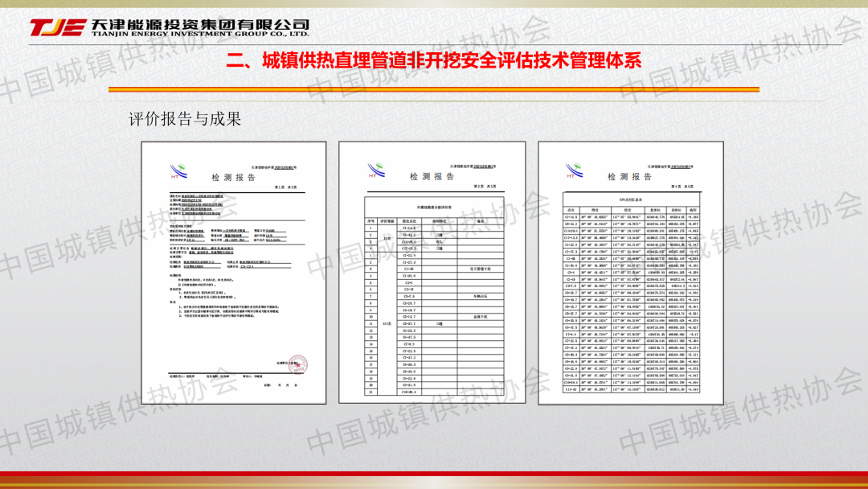Click the subtitle 评价报告与成果
868x489 pixels.
click(185, 119)
